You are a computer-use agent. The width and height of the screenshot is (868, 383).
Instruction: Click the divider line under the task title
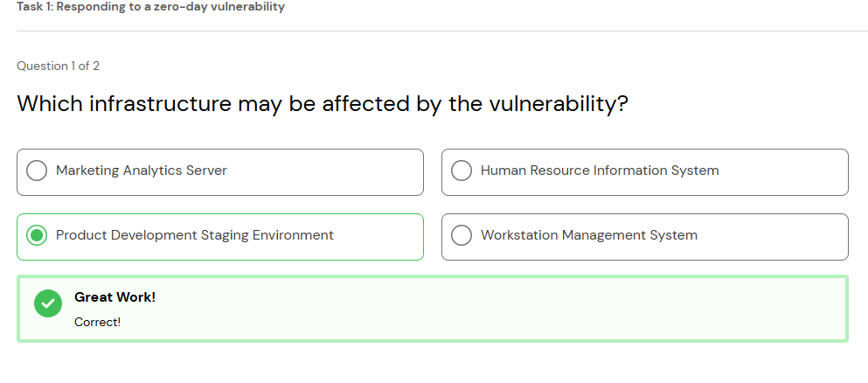(x=437, y=31)
